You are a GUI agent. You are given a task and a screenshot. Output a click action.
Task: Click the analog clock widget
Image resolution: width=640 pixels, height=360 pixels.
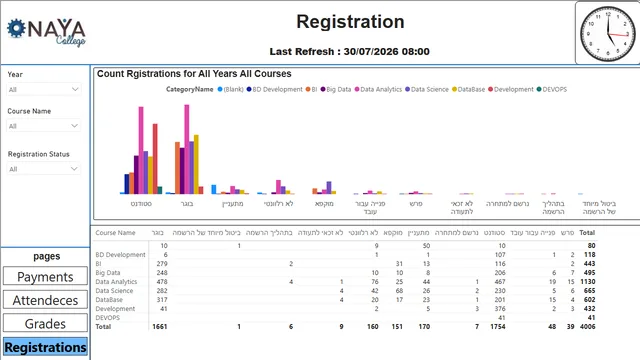click(x=608, y=34)
